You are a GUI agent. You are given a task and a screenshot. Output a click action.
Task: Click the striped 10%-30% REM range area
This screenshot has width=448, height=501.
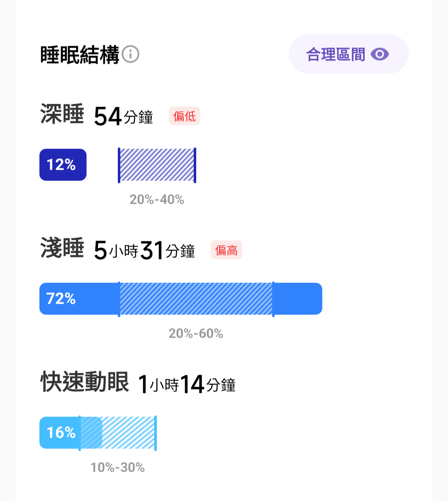point(118,433)
